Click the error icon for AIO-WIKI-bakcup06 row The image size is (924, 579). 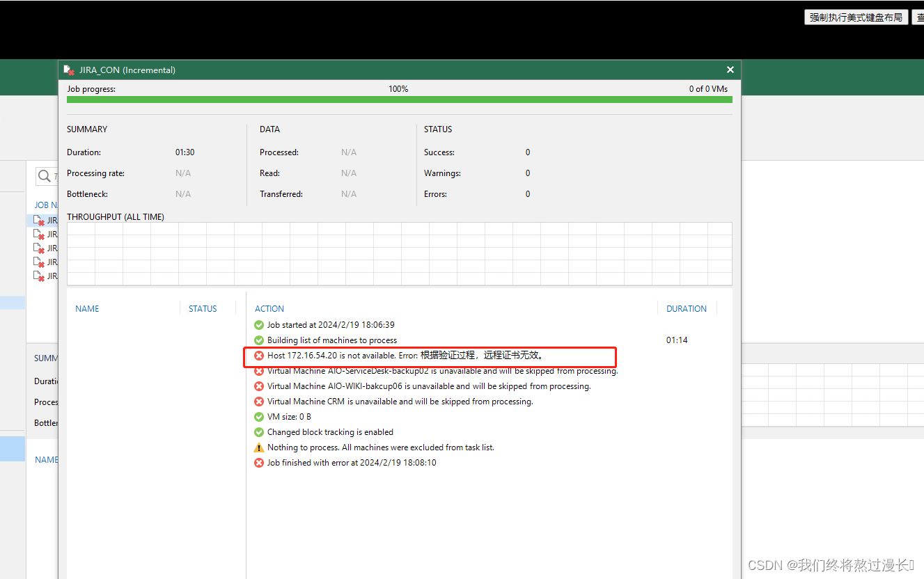pos(259,386)
